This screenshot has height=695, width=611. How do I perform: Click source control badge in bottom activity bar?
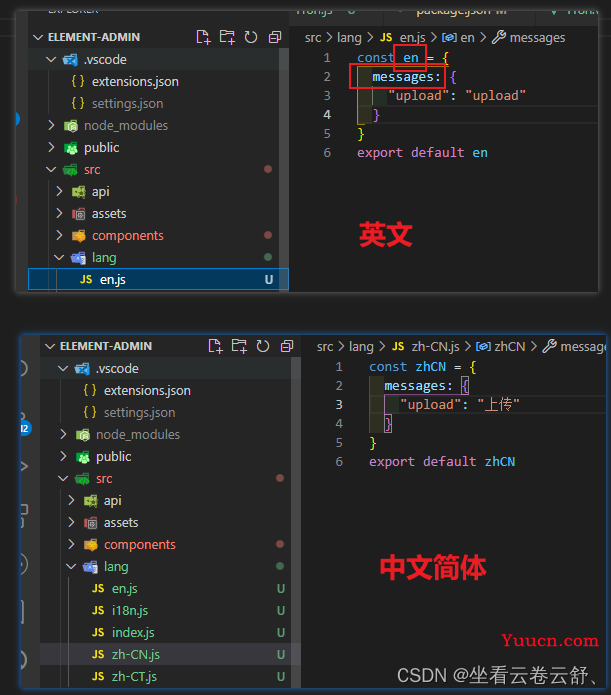point(25,428)
